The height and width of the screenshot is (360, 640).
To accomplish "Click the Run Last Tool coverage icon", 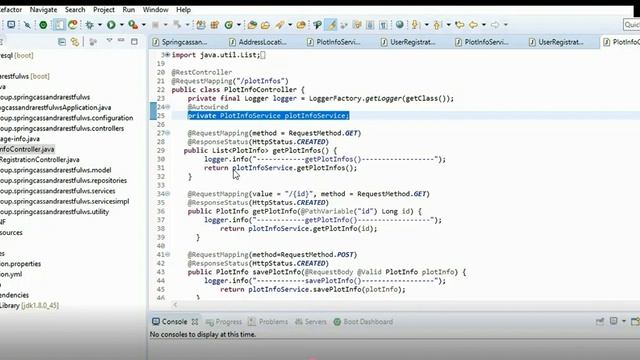I will click(x=133, y=25).
